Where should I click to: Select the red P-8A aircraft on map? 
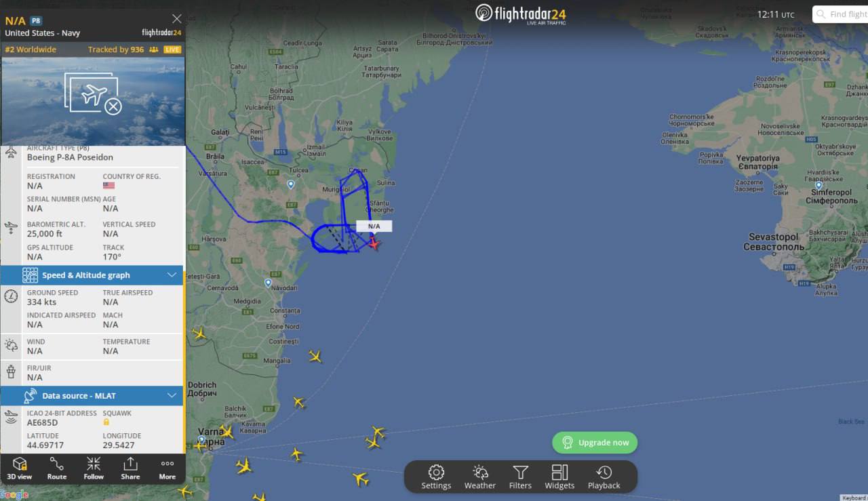click(x=374, y=243)
